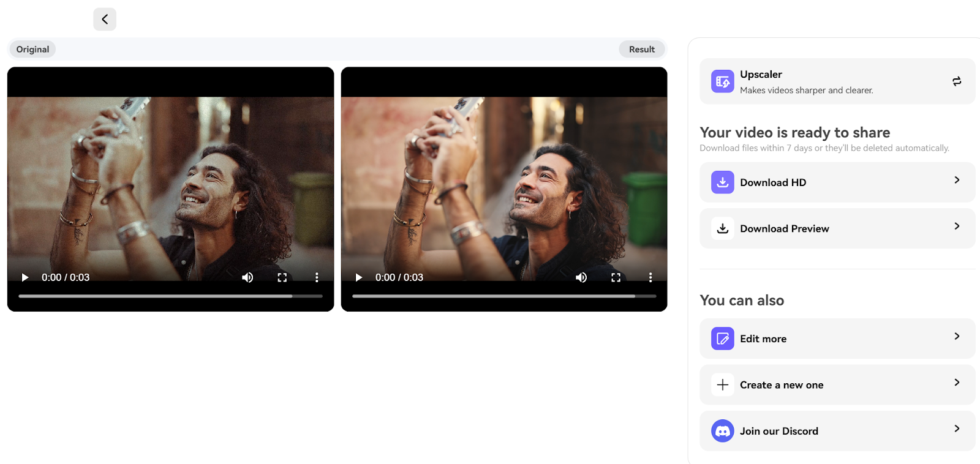The image size is (980, 464).
Task: Click the Original video time 0:00 / 0:03
Action: (66, 277)
